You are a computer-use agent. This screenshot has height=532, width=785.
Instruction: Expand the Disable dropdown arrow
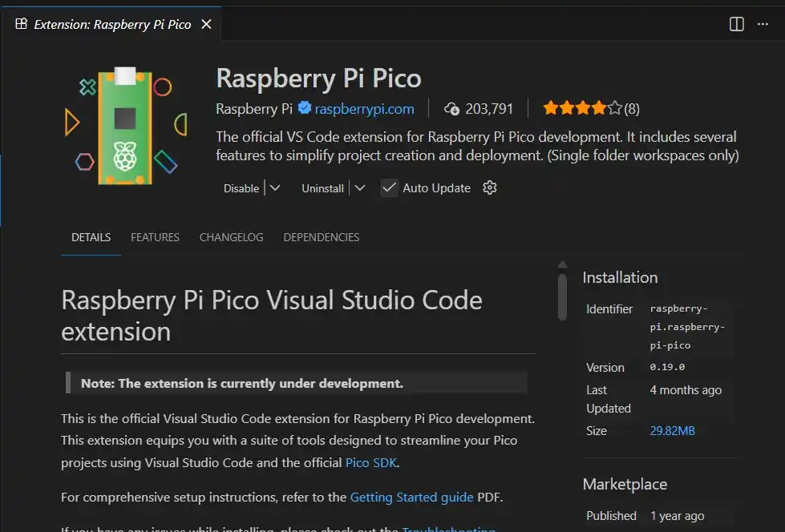tap(275, 187)
